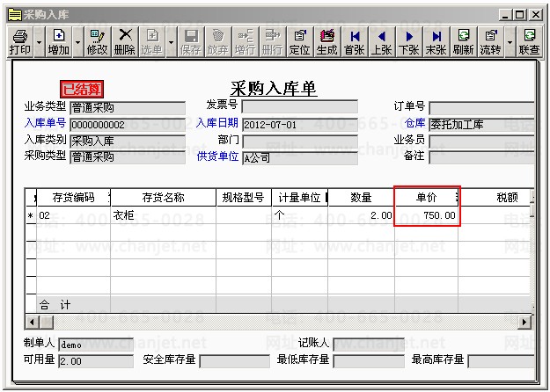Click the 仓库 field showing 委托加工库
The image size is (550, 392).
coord(482,125)
